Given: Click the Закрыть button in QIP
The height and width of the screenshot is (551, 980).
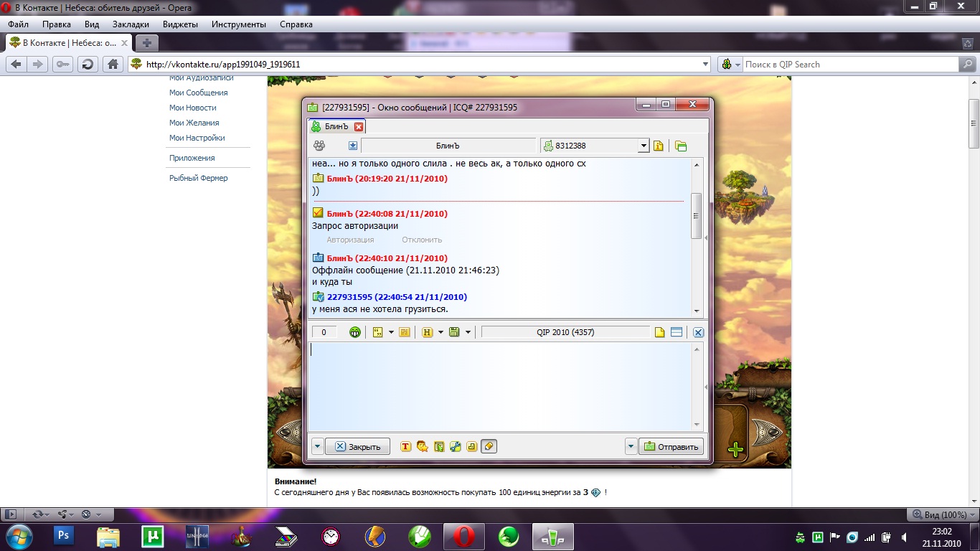Looking at the screenshot, I should click(x=357, y=446).
